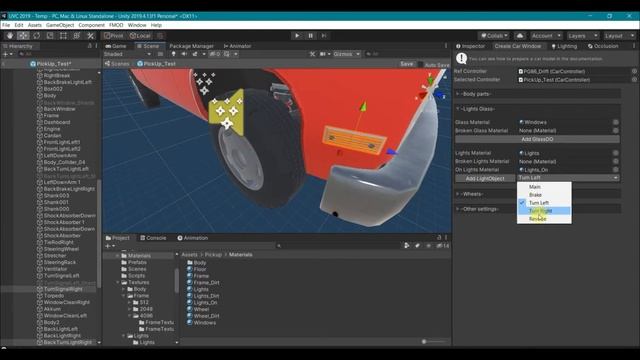Pick material for On Lights Material

pos(616,169)
